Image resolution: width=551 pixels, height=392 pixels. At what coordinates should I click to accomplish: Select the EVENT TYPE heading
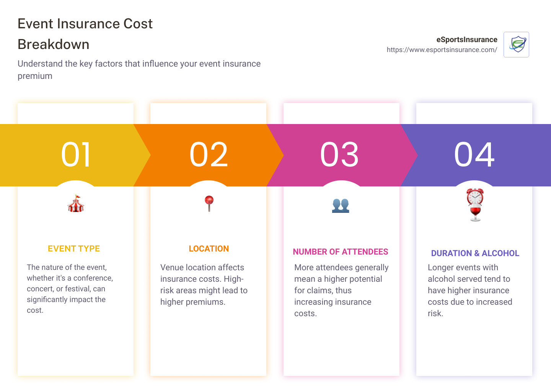tap(73, 248)
